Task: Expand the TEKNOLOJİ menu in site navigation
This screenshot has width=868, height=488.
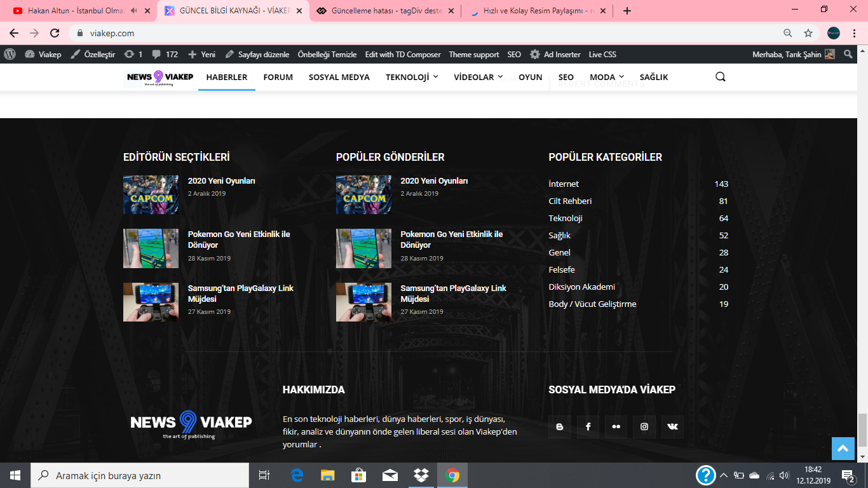Action: coord(412,77)
